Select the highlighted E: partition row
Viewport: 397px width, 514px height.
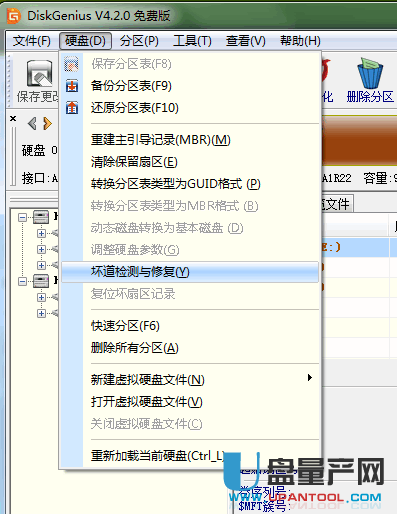pos(359,247)
